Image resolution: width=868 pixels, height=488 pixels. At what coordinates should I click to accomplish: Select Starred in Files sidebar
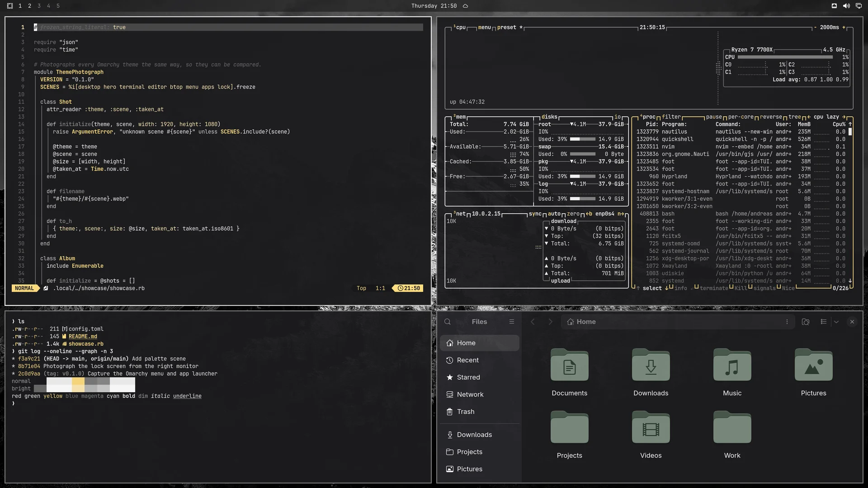pyautogui.click(x=480, y=377)
